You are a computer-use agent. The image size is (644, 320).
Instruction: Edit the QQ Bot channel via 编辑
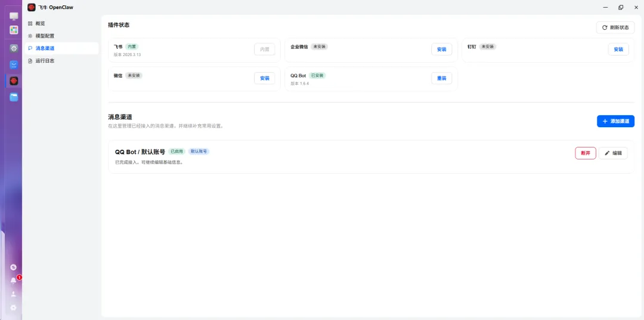click(x=613, y=153)
